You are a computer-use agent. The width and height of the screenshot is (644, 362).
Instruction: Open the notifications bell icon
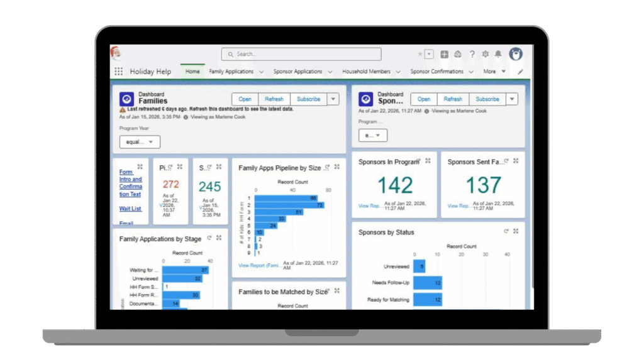click(x=498, y=54)
